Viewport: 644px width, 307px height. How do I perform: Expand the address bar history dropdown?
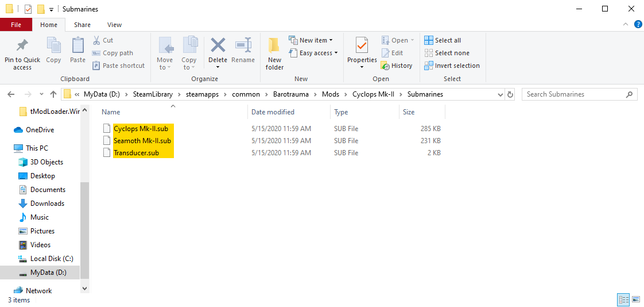coord(499,94)
